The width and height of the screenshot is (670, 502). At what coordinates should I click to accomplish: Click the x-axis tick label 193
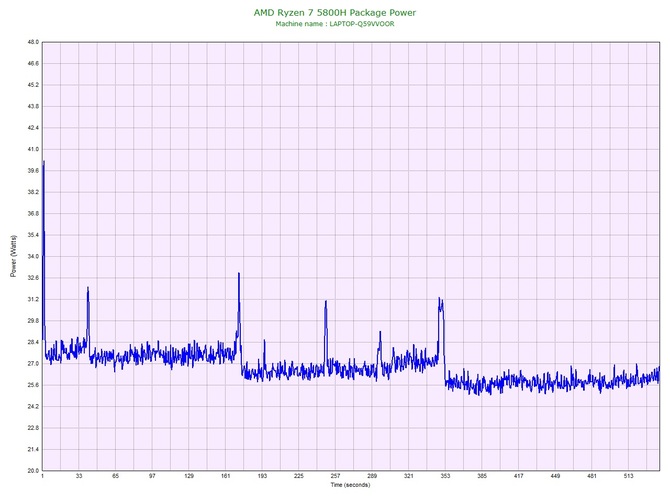point(262,476)
